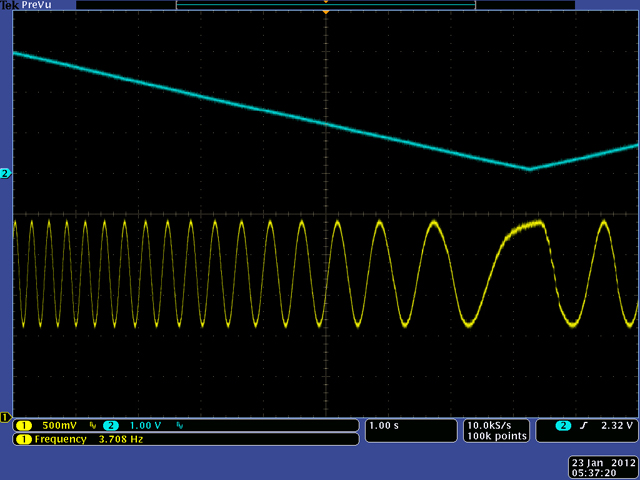Select the channel 2 ground marker on left edge
Screen dimensions: 640x480
tap(5, 174)
